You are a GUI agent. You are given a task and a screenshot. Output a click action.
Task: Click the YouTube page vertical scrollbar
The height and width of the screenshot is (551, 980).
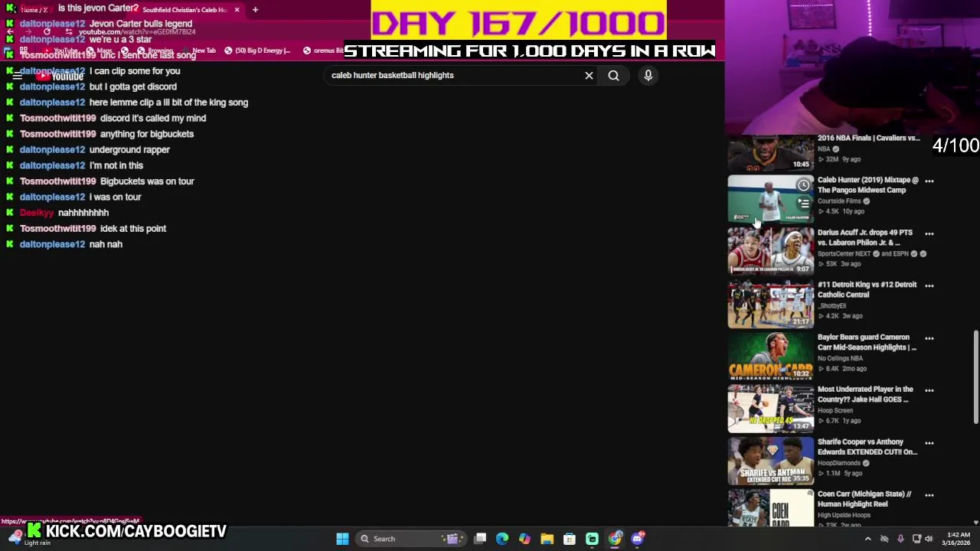[975, 377]
